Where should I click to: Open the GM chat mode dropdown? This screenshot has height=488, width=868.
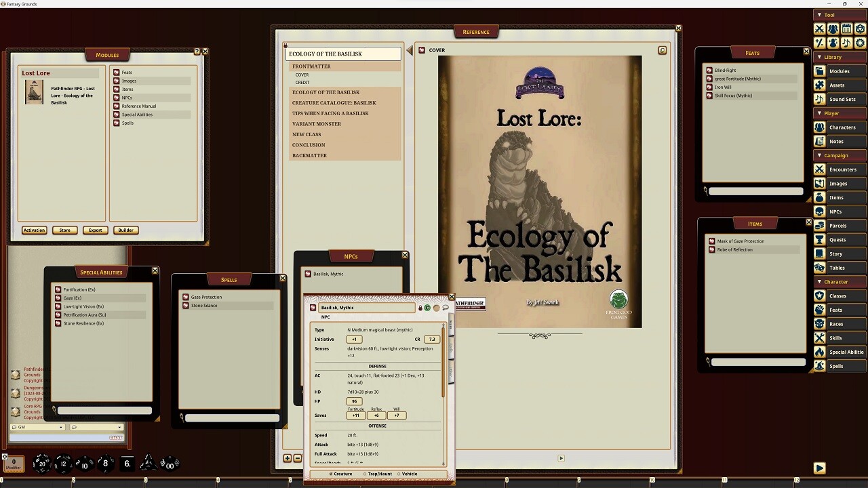60,427
